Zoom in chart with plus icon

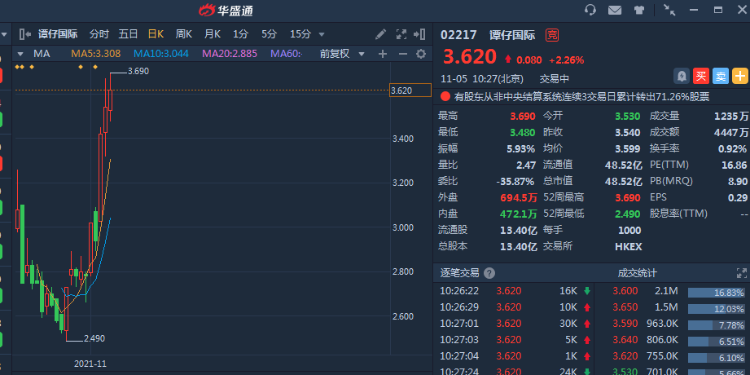tap(383, 54)
